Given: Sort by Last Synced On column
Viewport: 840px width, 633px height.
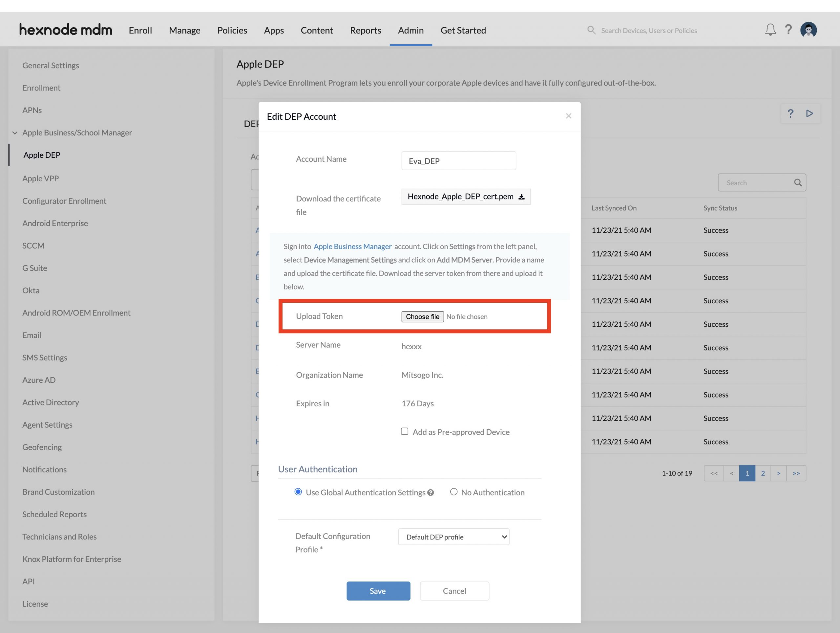Looking at the screenshot, I should [614, 208].
